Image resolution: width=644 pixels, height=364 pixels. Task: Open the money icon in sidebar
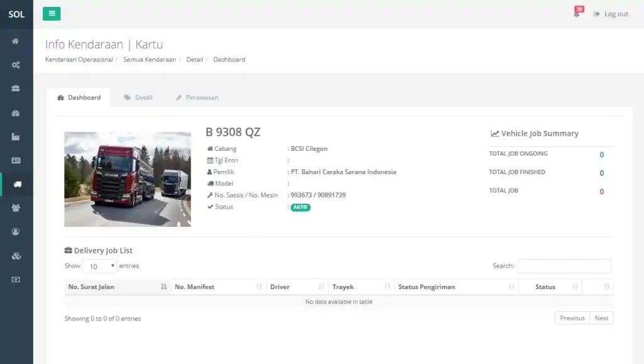coord(16,280)
